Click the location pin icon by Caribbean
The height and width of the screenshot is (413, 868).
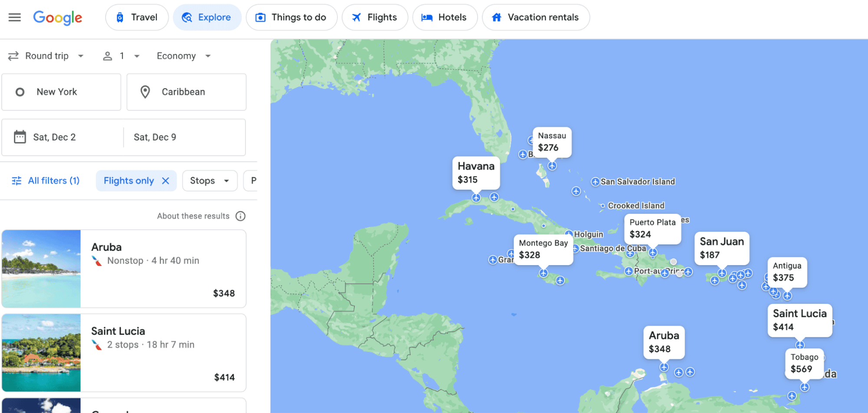pyautogui.click(x=145, y=92)
